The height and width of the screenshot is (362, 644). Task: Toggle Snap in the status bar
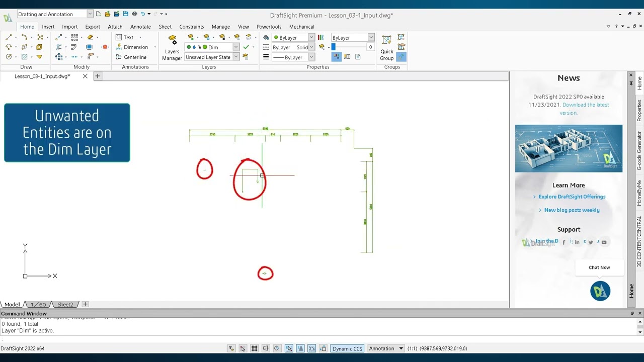(x=243, y=348)
